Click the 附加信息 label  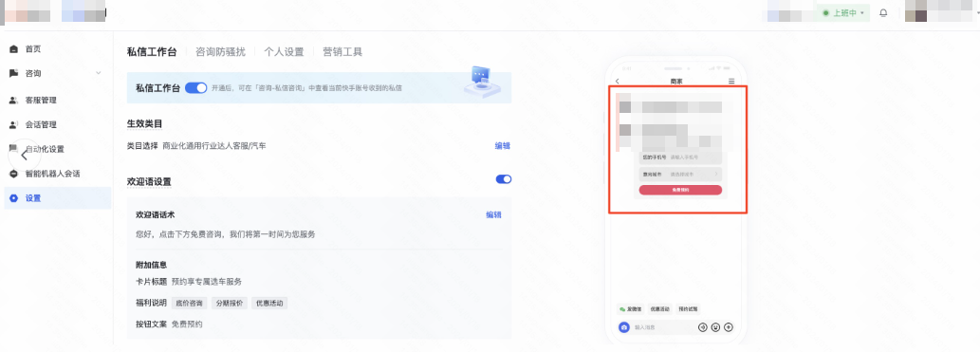[151, 265]
